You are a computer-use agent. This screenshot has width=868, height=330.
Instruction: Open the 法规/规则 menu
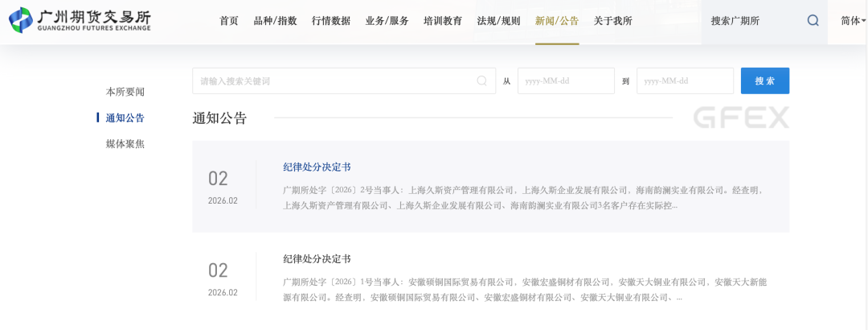click(x=499, y=21)
